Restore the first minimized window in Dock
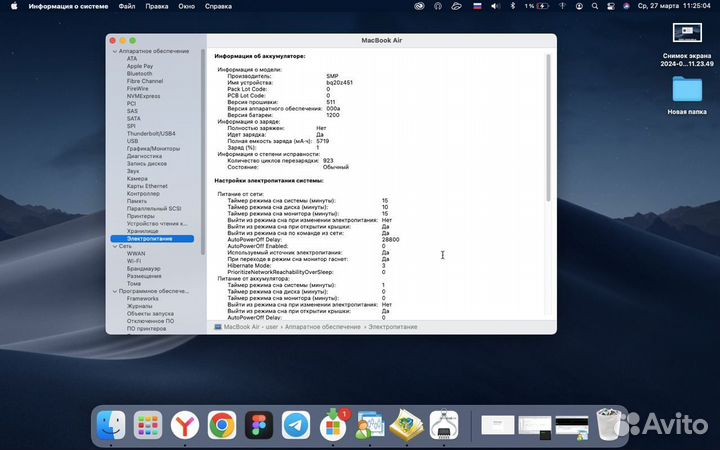Viewport: 720px width, 450px height. tap(498, 425)
